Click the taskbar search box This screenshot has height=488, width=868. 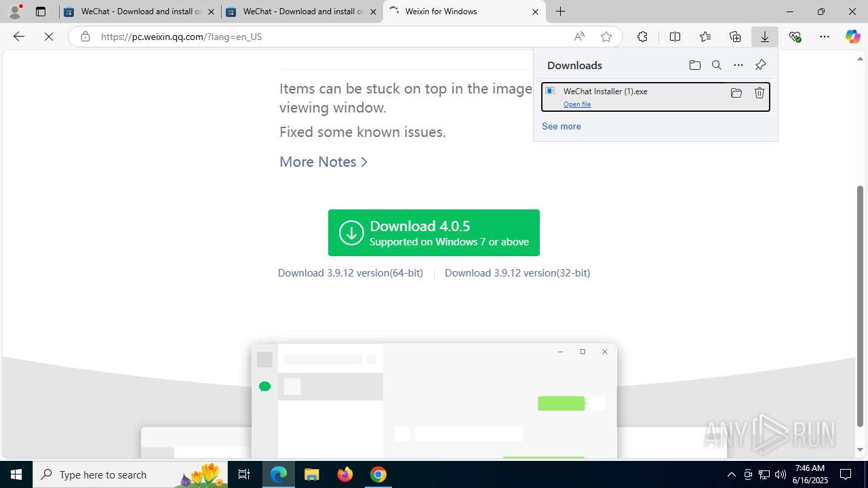131,474
